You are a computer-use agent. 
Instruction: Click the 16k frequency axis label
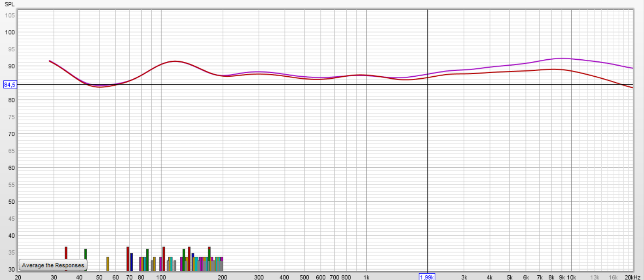tap(613, 277)
